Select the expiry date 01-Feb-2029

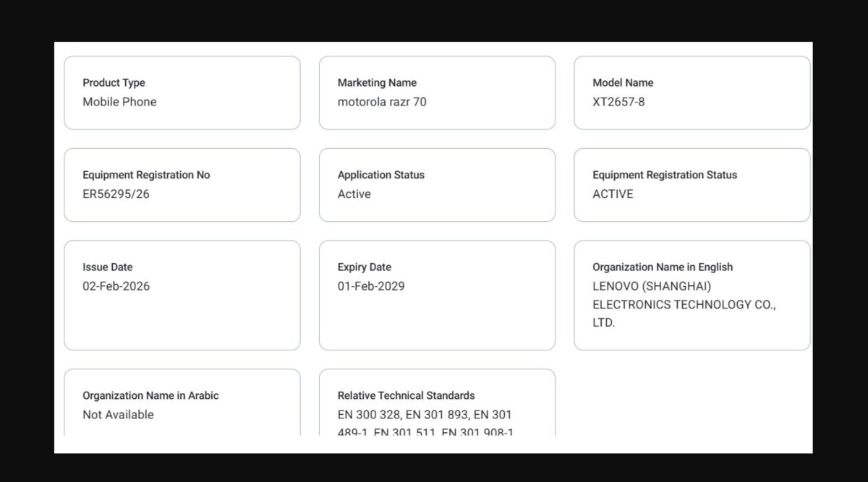pos(371,286)
